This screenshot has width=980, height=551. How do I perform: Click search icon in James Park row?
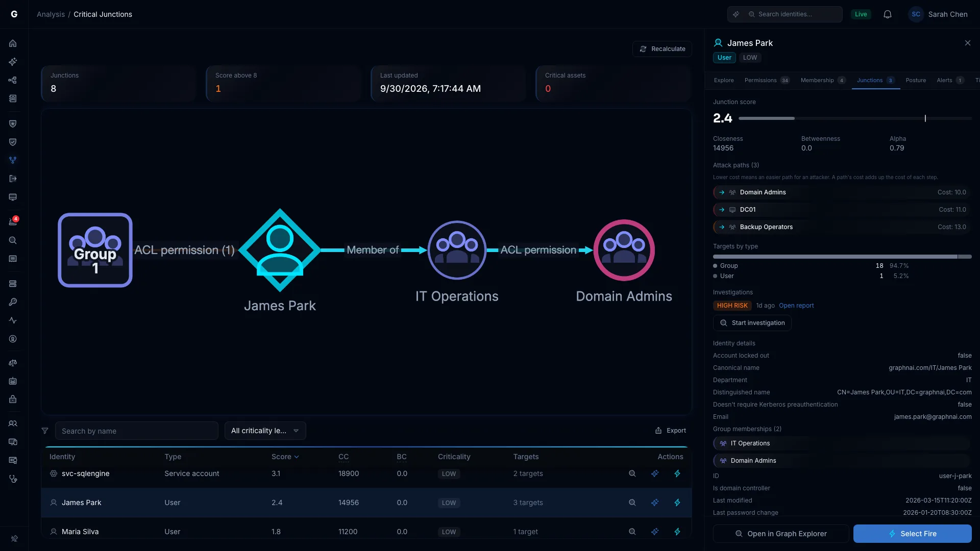coord(632,503)
